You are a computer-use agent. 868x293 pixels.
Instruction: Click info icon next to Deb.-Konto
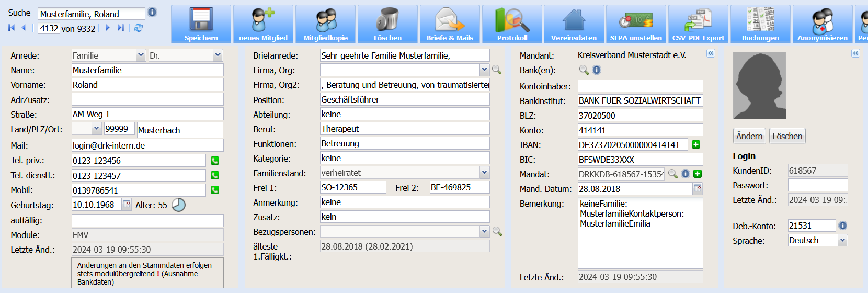tap(843, 226)
